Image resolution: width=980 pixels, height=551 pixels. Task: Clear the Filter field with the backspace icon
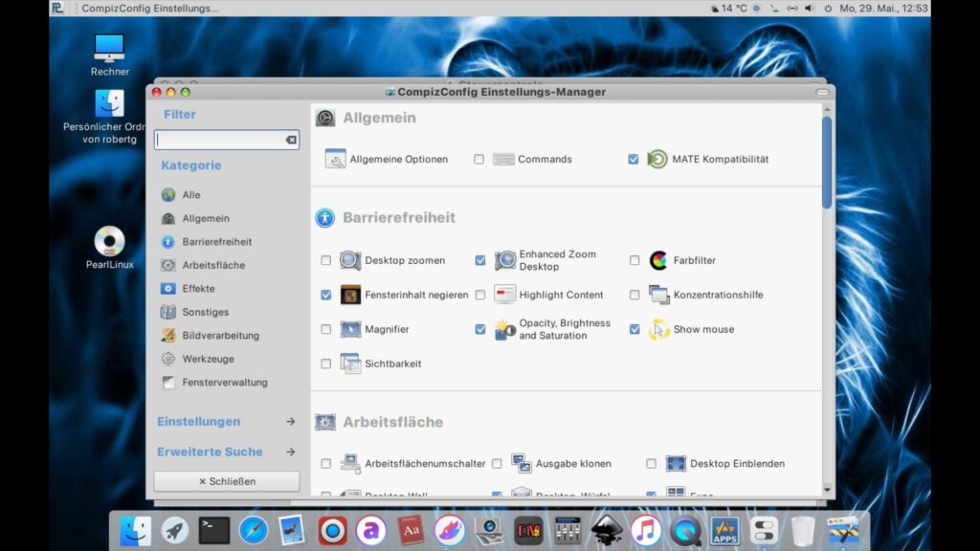(291, 140)
